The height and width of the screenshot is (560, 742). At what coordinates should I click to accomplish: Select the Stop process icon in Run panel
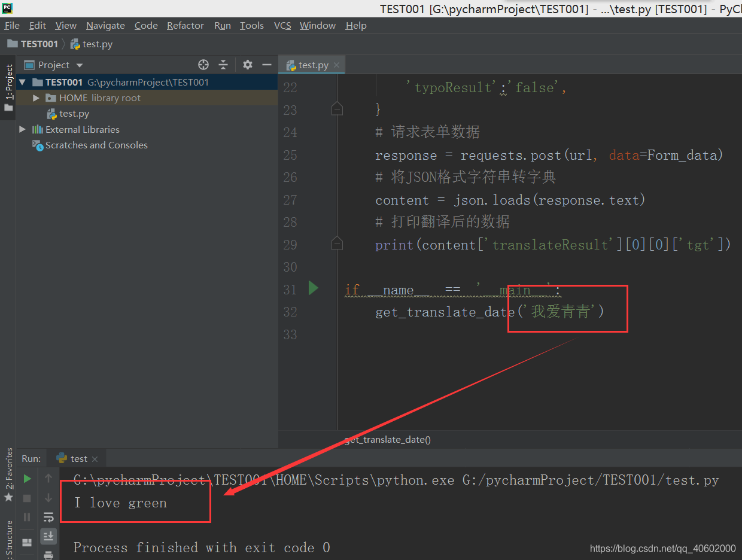point(26,498)
